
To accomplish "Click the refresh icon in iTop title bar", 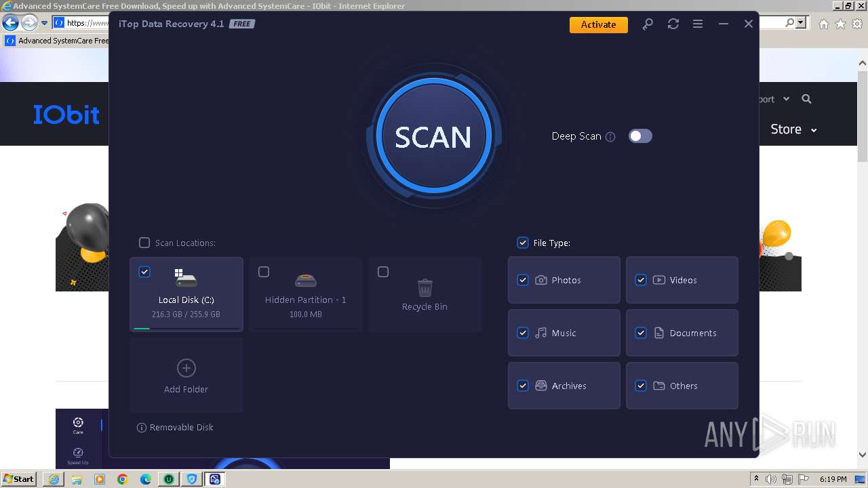I will tap(673, 24).
